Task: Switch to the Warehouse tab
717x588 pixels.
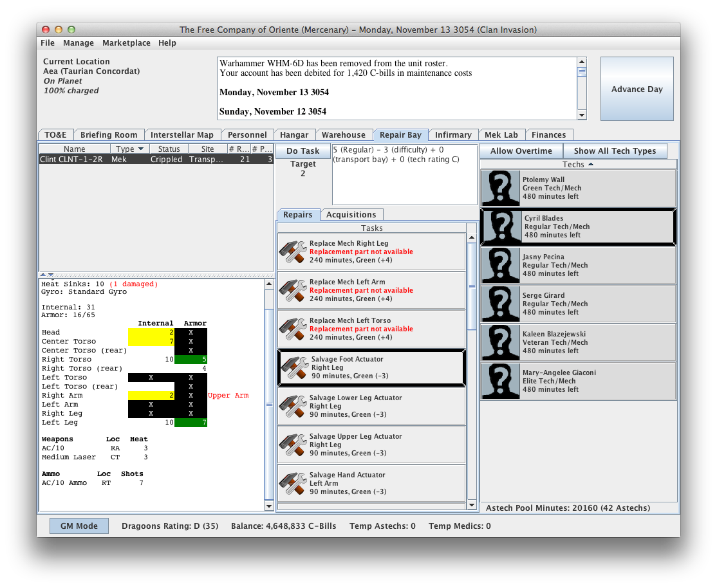Action: point(344,135)
